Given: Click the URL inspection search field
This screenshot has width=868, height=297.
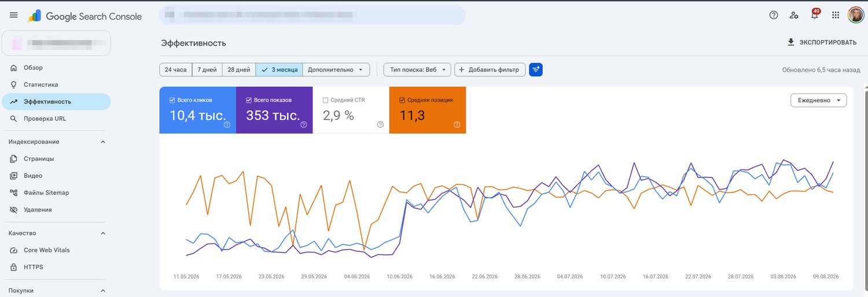Looking at the screenshot, I should coord(312,15).
